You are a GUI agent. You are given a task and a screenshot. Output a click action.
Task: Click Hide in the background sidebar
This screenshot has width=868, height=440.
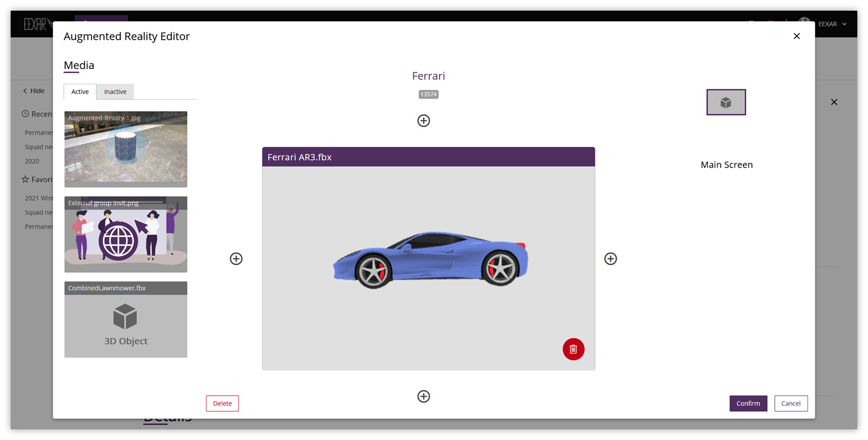34,91
